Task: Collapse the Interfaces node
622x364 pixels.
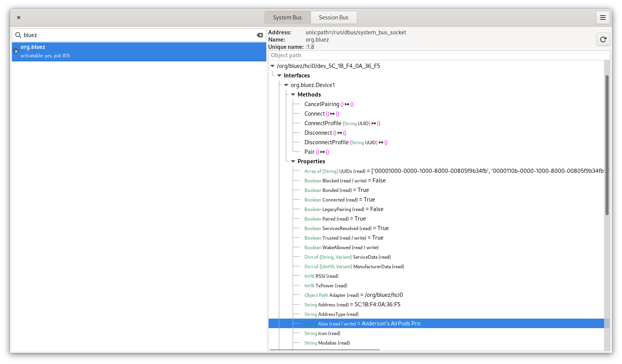Action: [279, 75]
